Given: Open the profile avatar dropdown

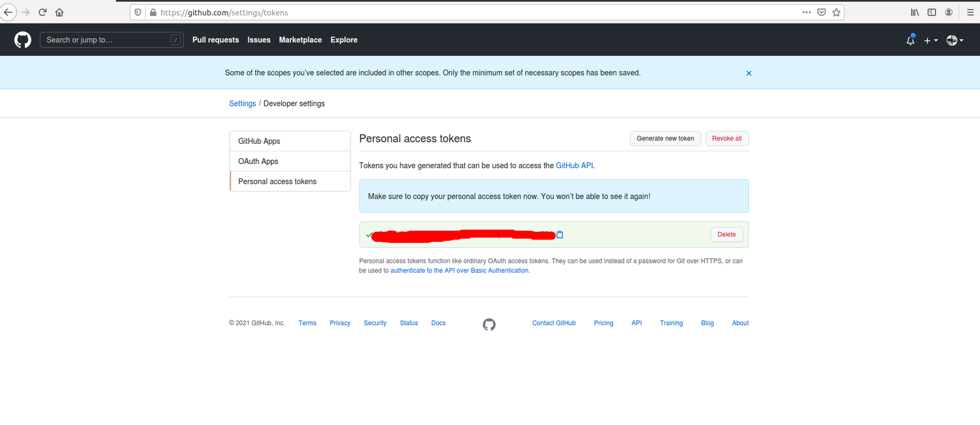Looking at the screenshot, I should pos(954,40).
